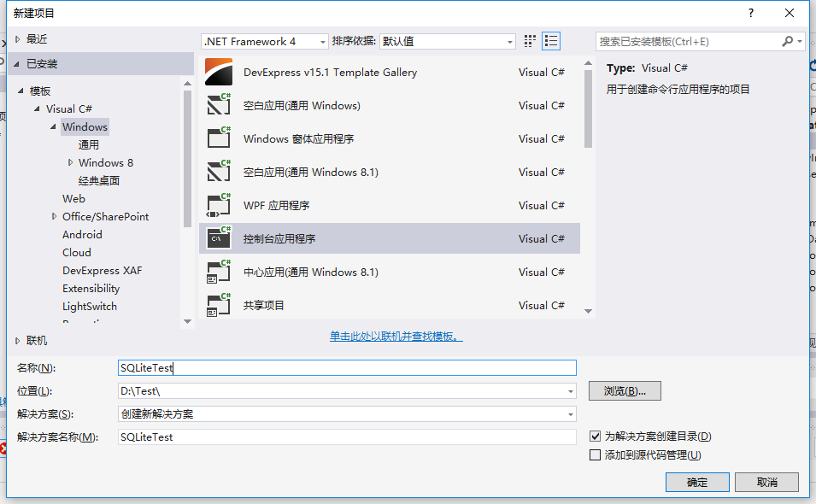Select the Web tree item
Screen dimensions: 816x504
pos(73,199)
